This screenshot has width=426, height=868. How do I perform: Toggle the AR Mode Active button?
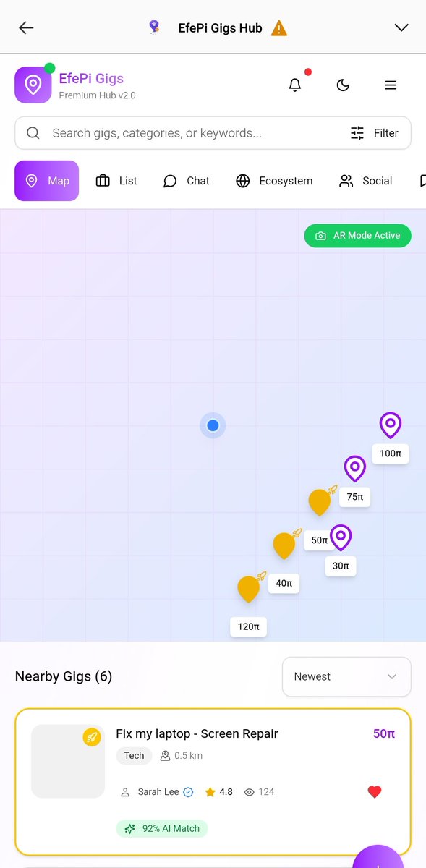[357, 236]
